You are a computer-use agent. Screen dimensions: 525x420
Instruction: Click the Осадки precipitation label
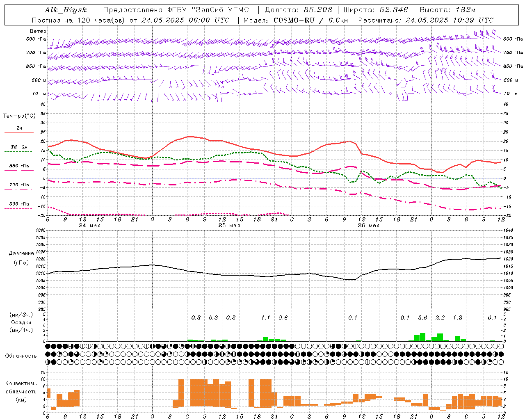click(x=21, y=323)
